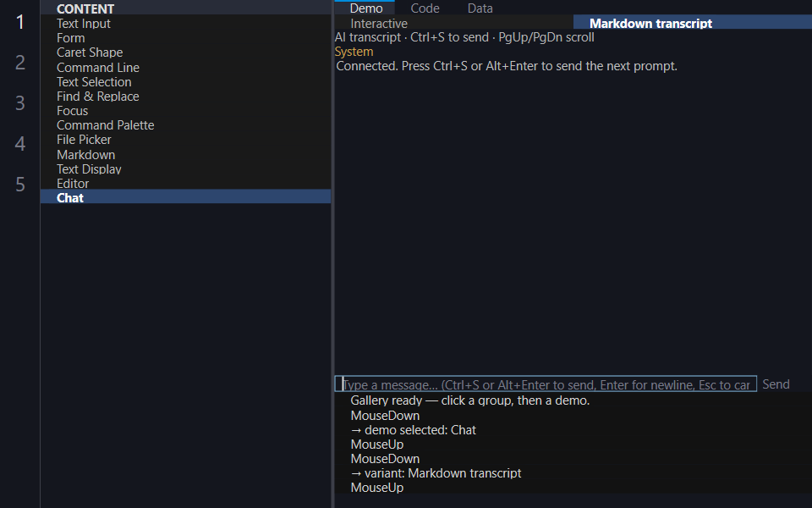
Task: Switch to the Demo tab
Action: coord(365,8)
